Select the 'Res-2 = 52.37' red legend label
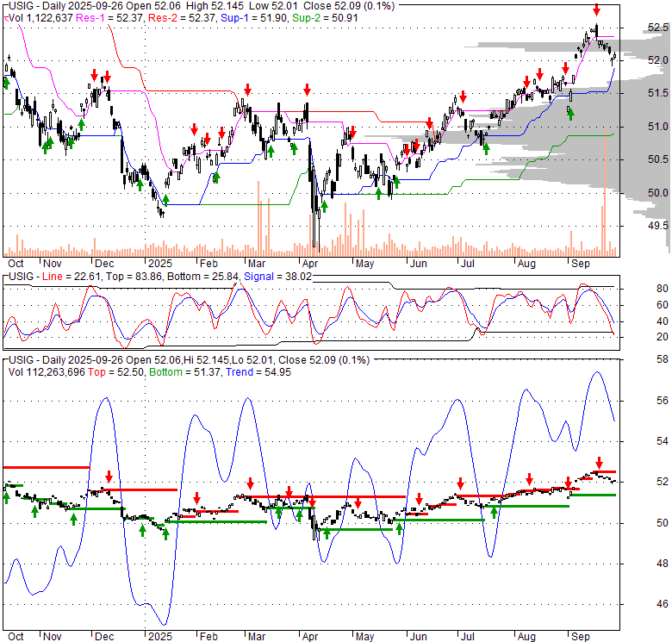Viewport: 672px width, 642px height. [182, 18]
